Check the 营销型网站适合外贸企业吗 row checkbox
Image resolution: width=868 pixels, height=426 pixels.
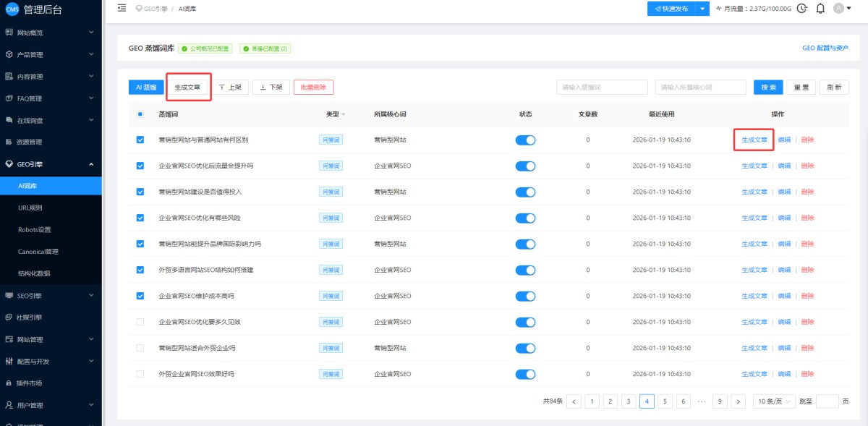tap(140, 348)
